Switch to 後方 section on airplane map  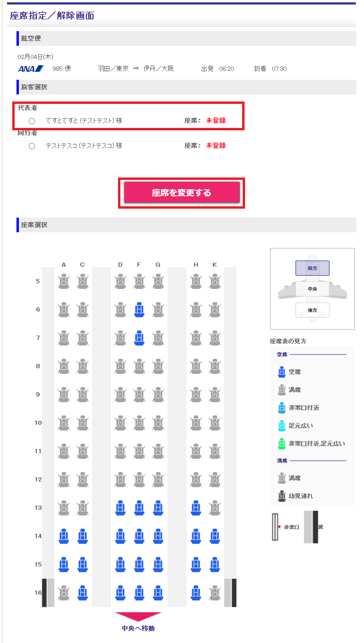point(312,310)
